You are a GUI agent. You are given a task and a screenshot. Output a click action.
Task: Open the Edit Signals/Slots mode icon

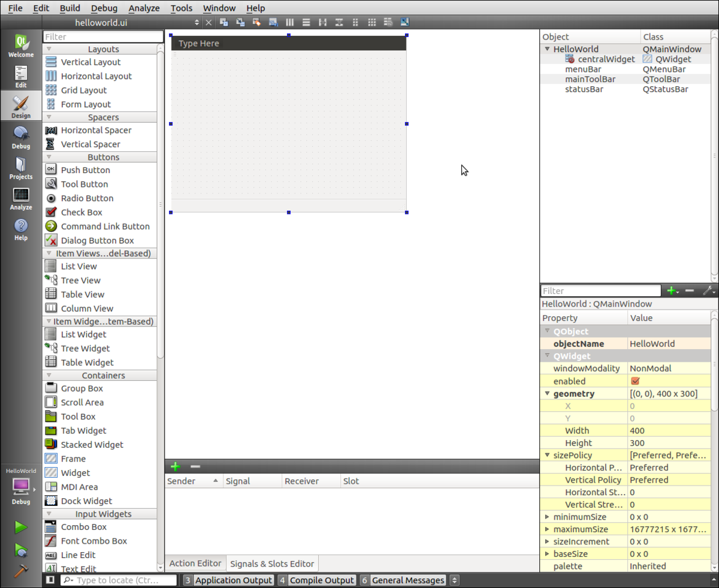tap(239, 22)
